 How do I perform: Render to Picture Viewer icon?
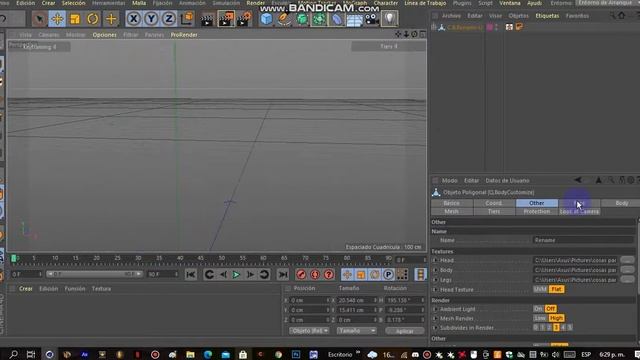pyautogui.click(x=226, y=19)
